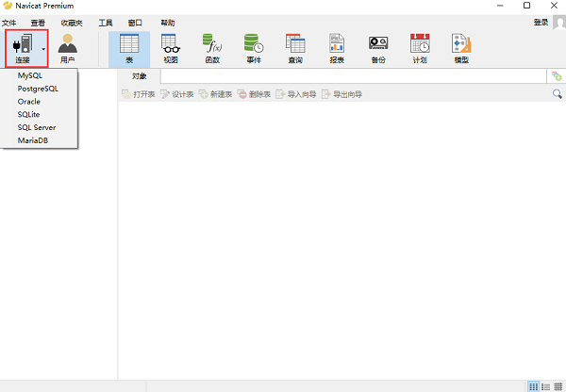Choose PostgreSQL from the connection list
Image resolution: width=566 pixels, height=392 pixels.
pos(38,88)
